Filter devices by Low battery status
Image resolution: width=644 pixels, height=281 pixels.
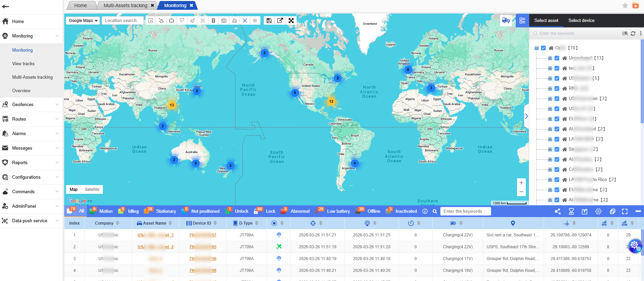click(x=338, y=211)
